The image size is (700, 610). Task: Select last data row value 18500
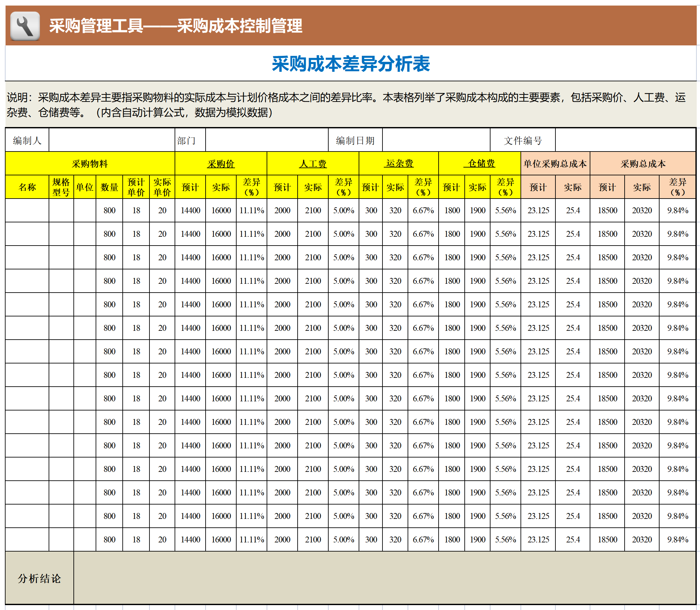coord(608,539)
